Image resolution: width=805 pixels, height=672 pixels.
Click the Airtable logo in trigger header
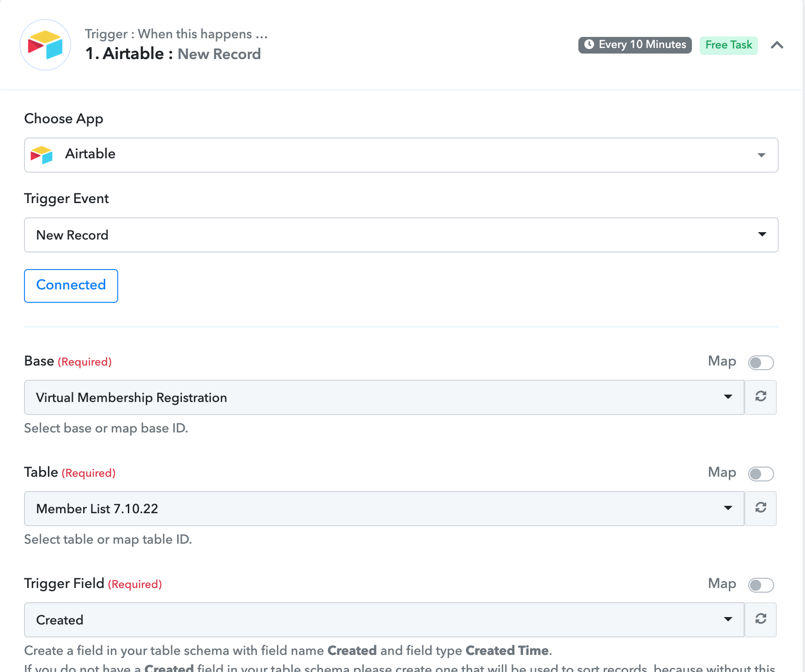tap(45, 45)
